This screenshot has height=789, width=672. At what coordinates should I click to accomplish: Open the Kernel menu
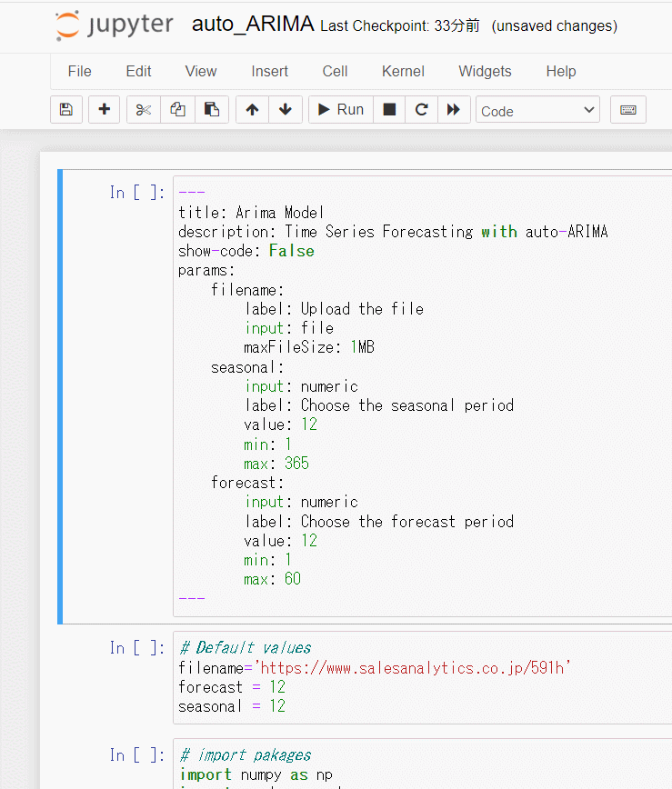403,71
